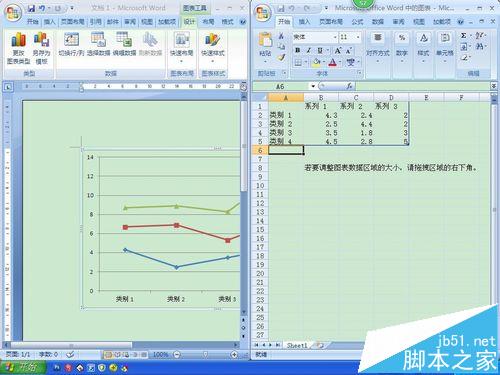Undo the last action in Word
Screen dimensions: 500x375
(42, 8)
